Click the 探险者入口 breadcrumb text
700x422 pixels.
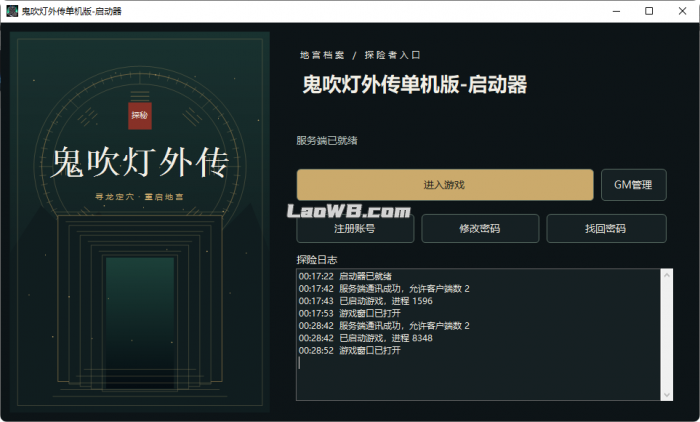click(392, 55)
